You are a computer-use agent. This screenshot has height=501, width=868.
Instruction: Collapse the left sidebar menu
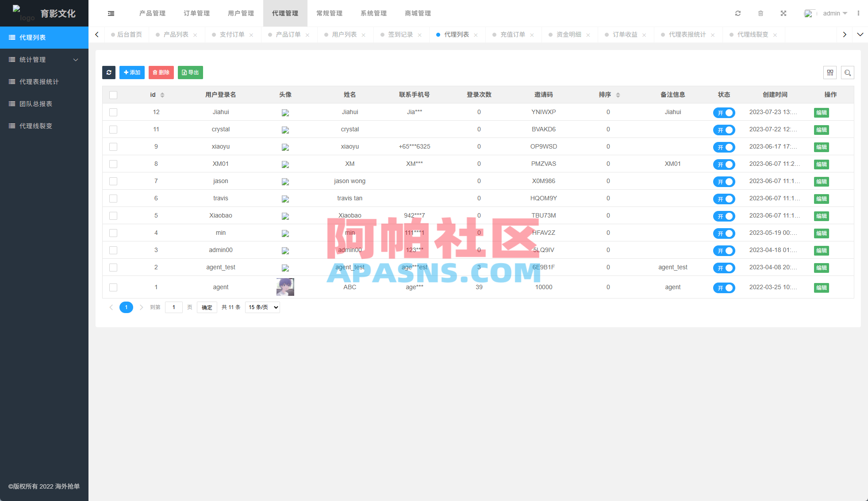(111, 13)
